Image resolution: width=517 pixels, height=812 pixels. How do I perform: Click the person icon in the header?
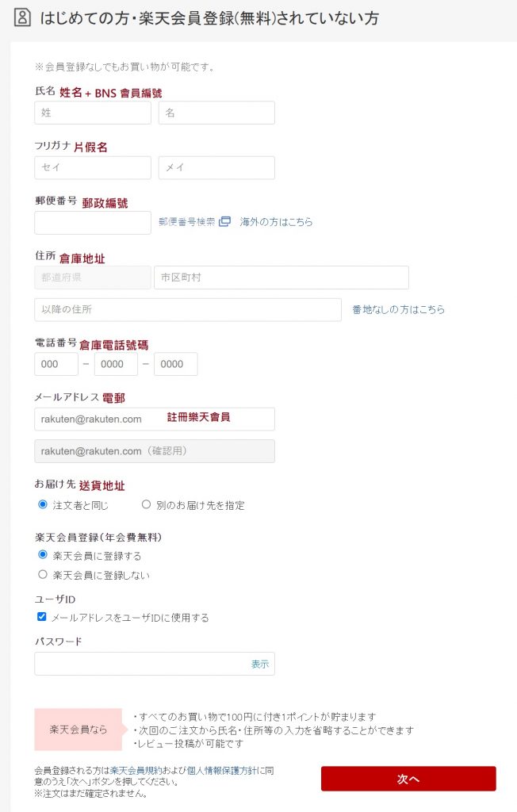[x=22, y=18]
